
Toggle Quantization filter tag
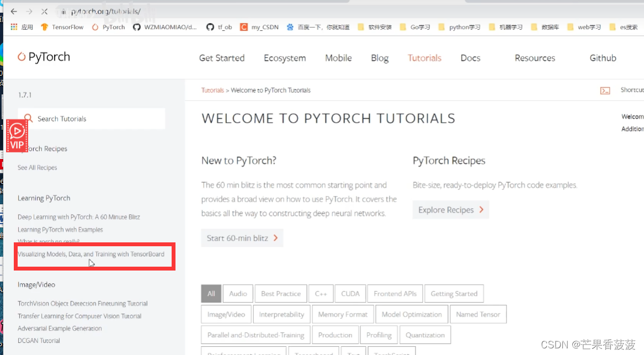(x=425, y=335)
